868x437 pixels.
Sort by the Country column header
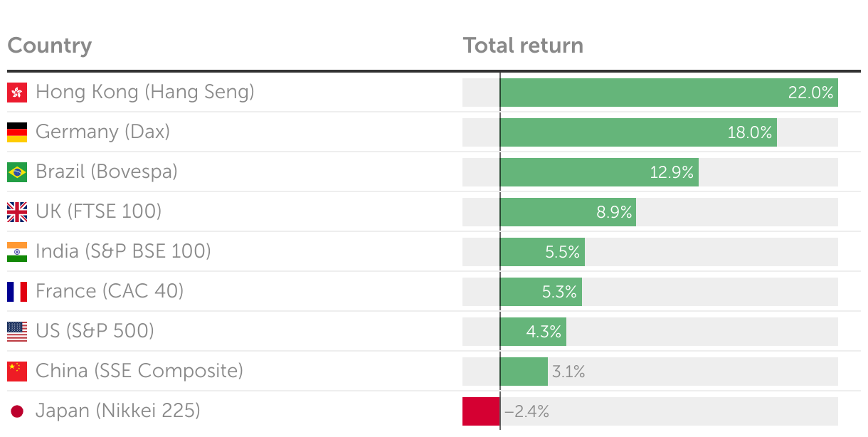pos(50,46)
